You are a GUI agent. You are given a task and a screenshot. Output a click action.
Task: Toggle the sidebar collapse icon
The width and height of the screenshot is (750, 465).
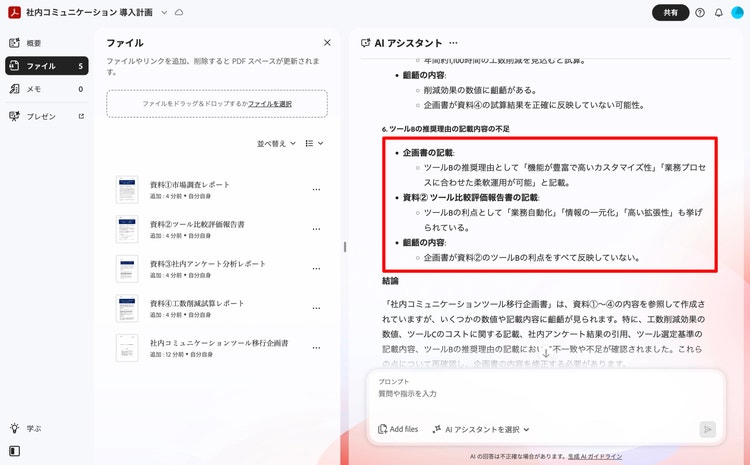point(15,451)
